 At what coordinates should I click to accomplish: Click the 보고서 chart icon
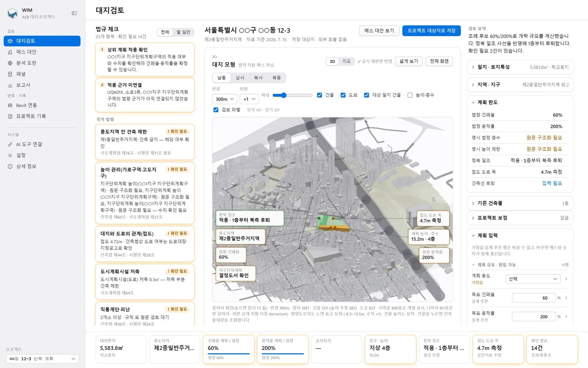(x=10, y=85)
